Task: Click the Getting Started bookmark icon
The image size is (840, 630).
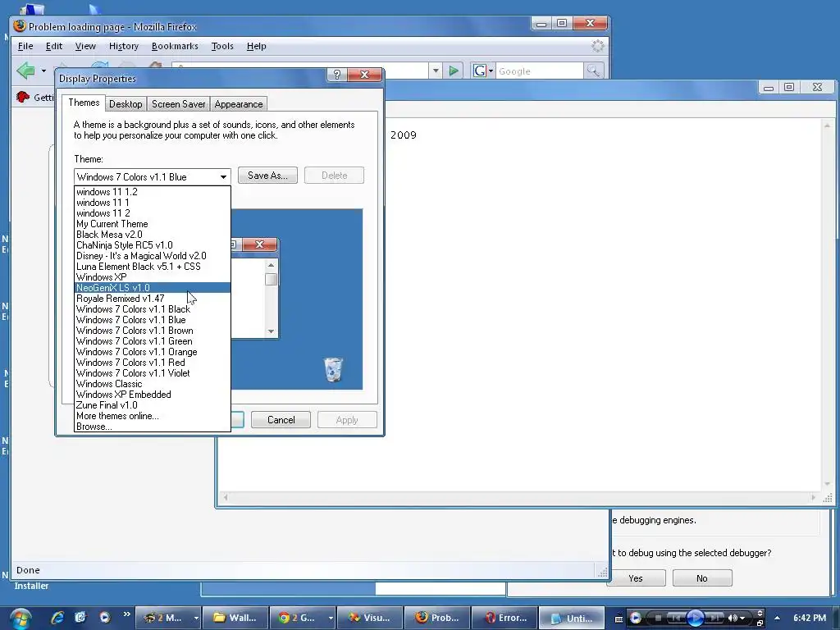Action: (22, 97)
